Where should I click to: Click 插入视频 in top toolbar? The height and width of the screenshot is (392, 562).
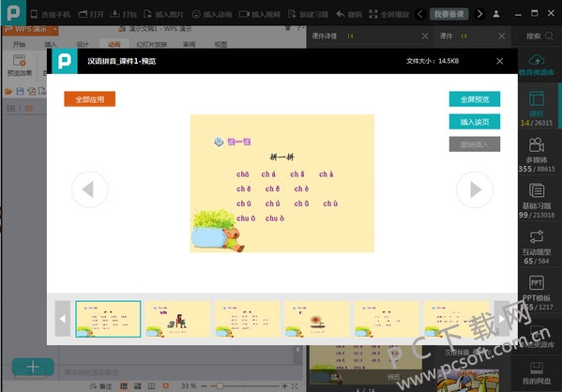coord(260,14)
